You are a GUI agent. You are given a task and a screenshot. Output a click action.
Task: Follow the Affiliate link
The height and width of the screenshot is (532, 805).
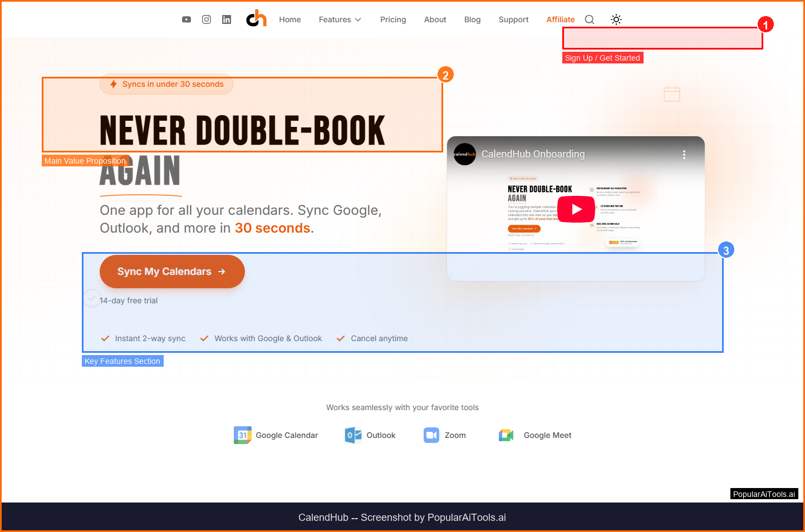coord(560,19)
